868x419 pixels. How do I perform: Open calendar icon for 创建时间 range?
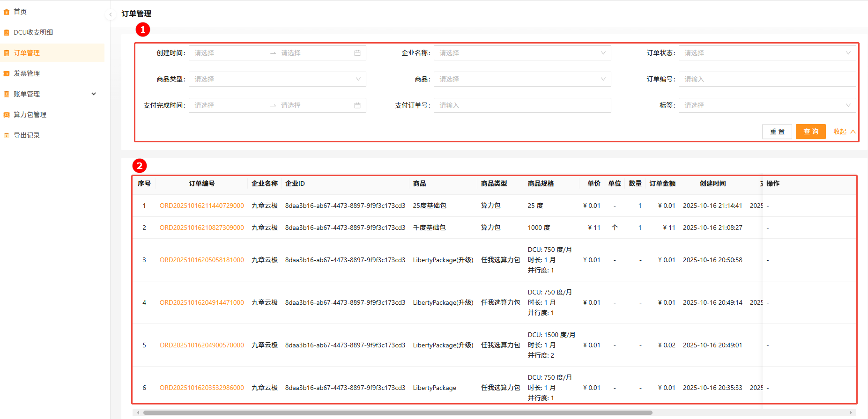(x=357, y=53)
